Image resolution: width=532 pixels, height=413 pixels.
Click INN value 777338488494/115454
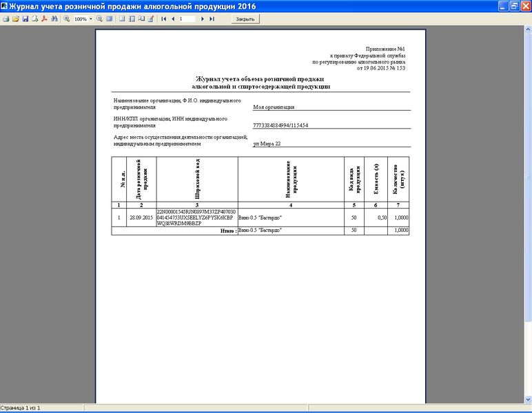pyautogui.click(x=280, y=125)
